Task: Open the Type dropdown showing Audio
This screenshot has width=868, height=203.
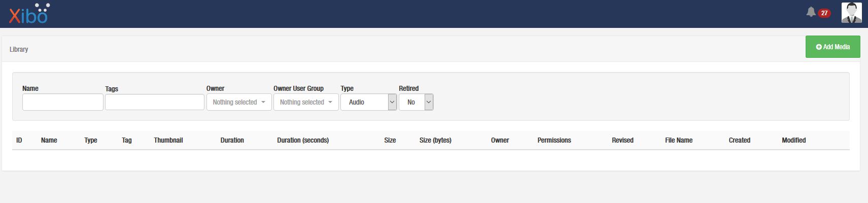Action: [368, 102]
